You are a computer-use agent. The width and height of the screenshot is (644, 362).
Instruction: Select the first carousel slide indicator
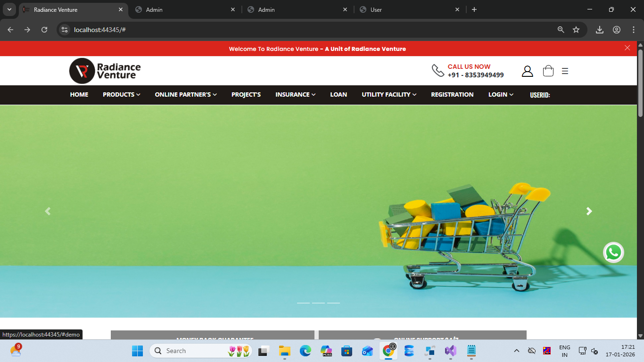(x=303, y=303)
